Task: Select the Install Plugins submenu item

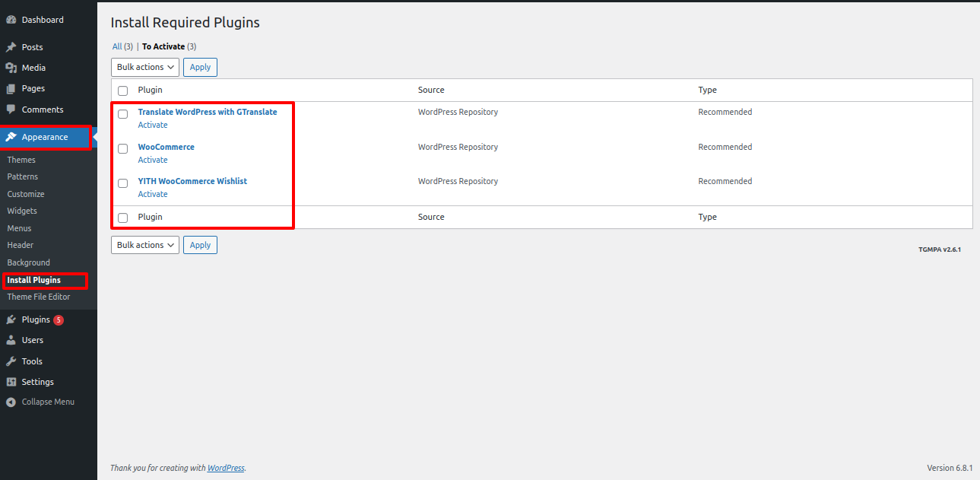Action: [x=34, y=280]
